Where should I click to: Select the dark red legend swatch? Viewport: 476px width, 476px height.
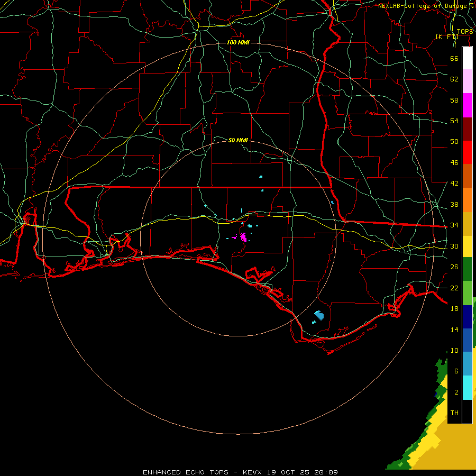467,129
